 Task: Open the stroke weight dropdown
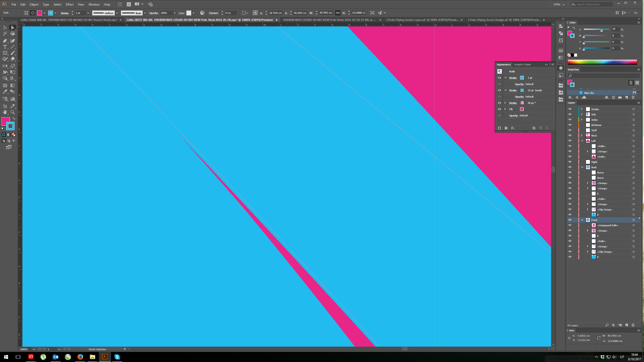88,13
